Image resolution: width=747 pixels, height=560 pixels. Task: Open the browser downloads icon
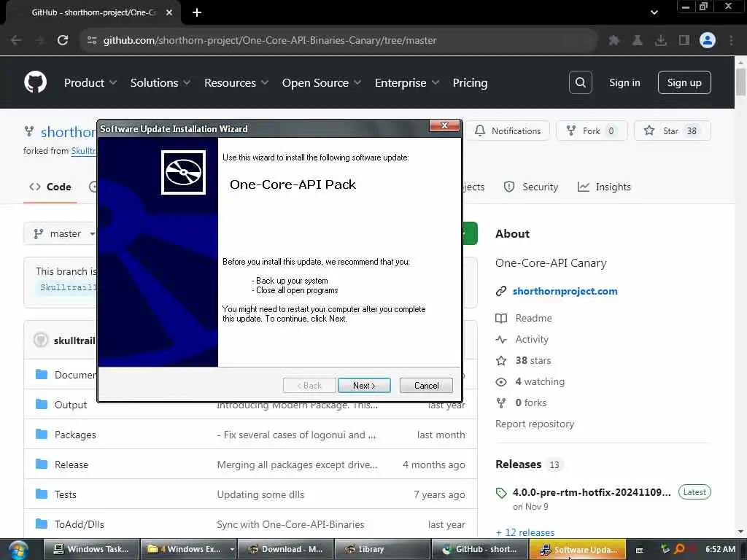pos(661,41)
